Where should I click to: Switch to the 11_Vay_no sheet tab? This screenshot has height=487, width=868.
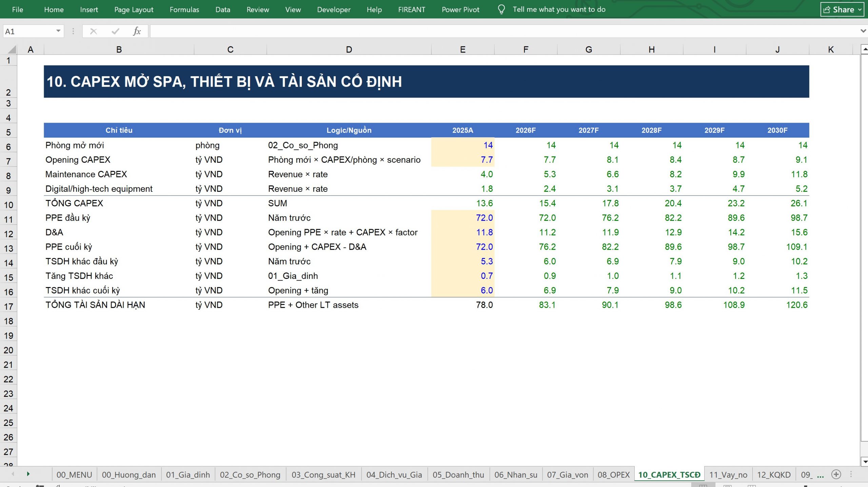click(x=728, y=475)
